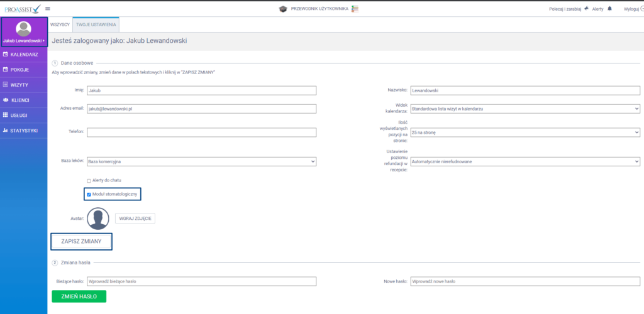
Task: Expand the refundacji w recepcie dropdown
Action: pyautogui.click(x=525, y=161)
